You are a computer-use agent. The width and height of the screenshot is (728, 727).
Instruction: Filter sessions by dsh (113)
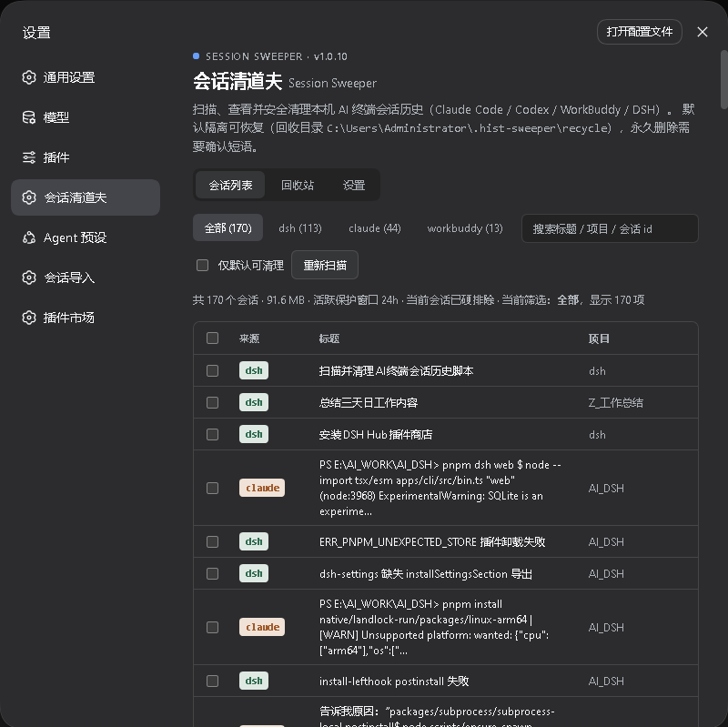300,228
